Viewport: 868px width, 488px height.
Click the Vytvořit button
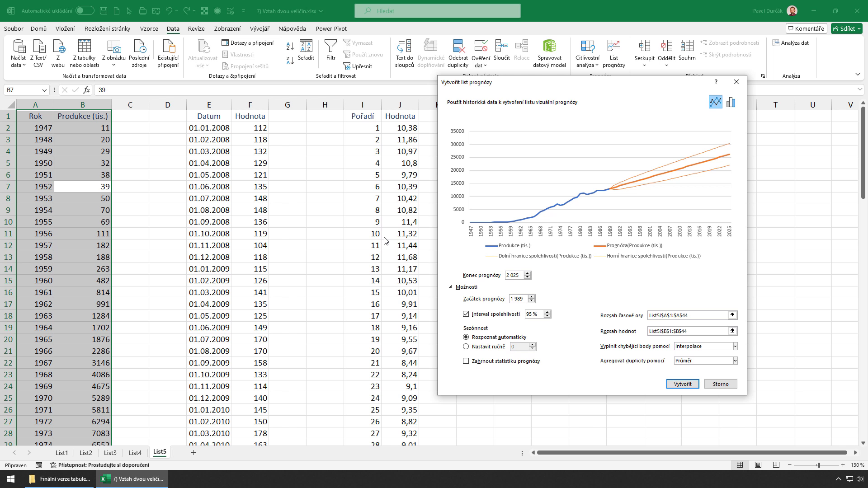[683, 384]
